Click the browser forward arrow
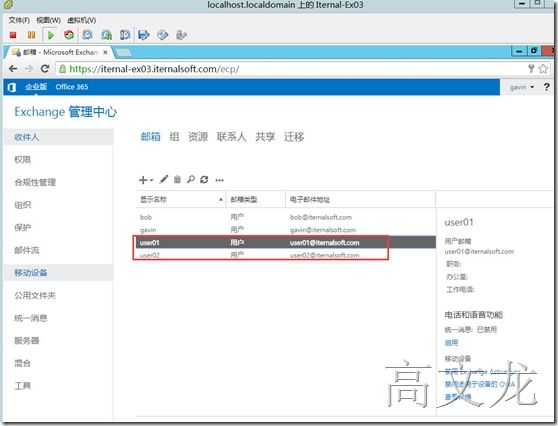This screenshot has height=426, width=558. 29,69
